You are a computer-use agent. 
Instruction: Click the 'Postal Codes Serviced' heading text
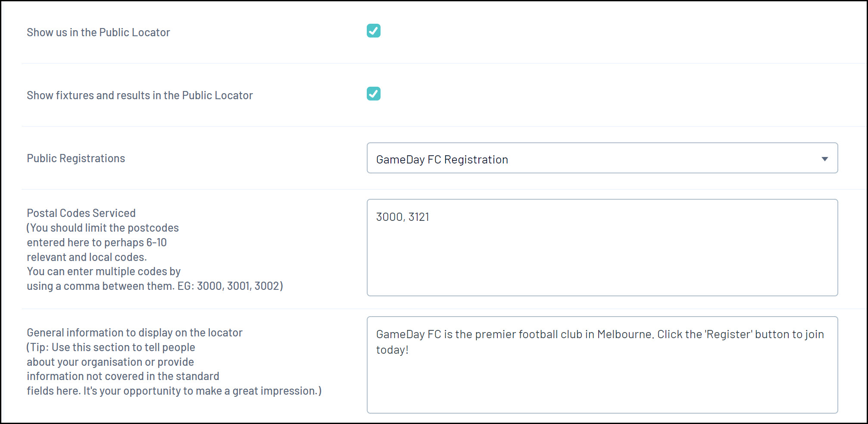point(81,213)
